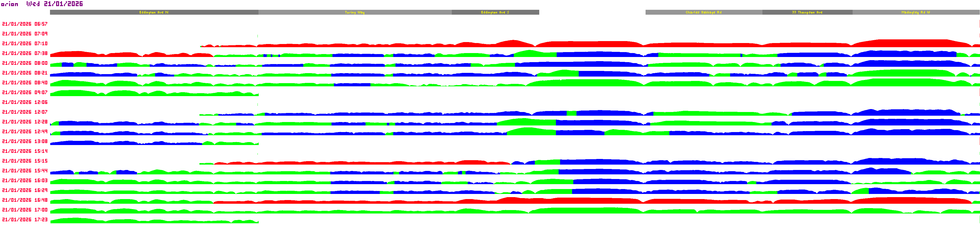The image size is (980, 225).
Task: Select the 06:57 journey timestamp
Action: point(25,24)
